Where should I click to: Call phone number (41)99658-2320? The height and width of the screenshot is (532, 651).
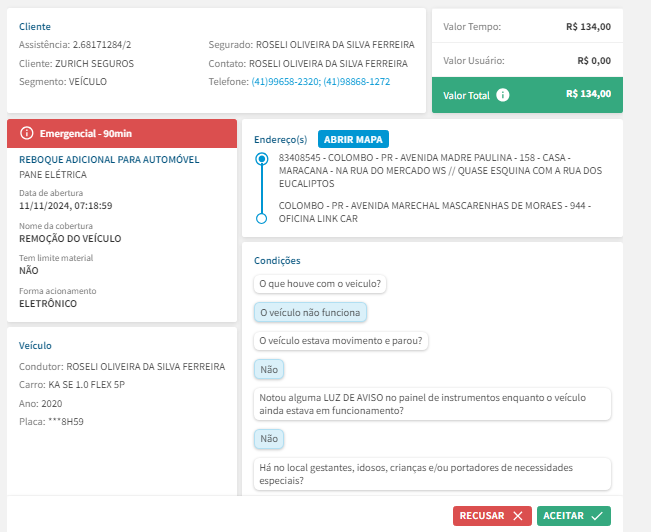[285, 81]
